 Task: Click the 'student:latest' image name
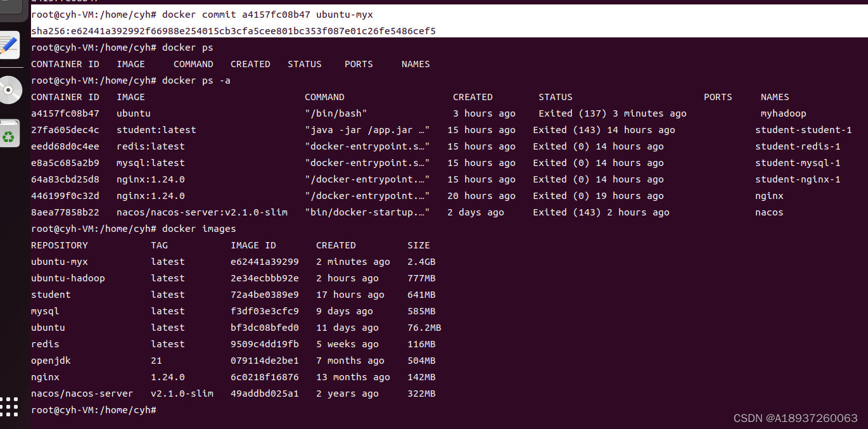pos(156,130)
